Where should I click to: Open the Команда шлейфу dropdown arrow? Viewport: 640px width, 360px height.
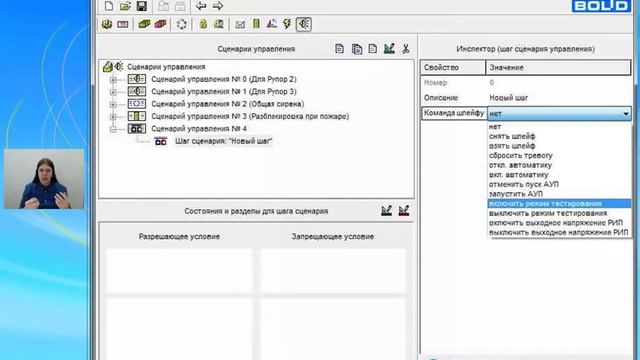(x=626, y=114)
